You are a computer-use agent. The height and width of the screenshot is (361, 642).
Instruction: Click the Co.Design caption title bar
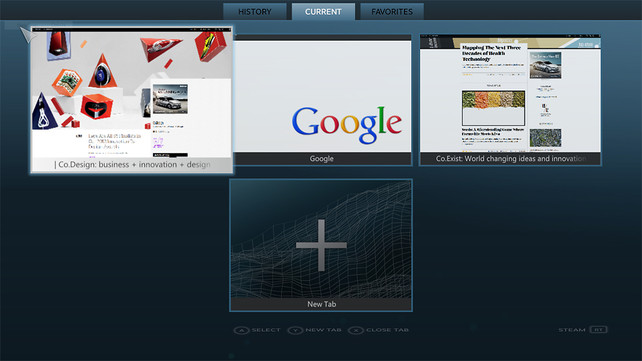coord(132,165)
